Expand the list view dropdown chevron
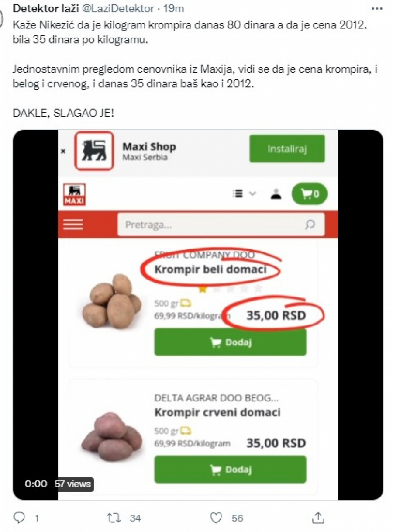 tap(252, 194)
